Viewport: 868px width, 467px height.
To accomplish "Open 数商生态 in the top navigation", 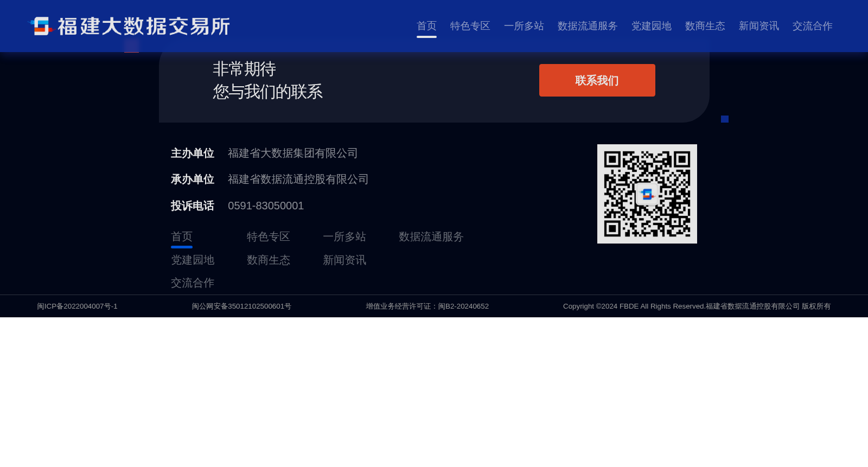I will click(x=705, y=26).
